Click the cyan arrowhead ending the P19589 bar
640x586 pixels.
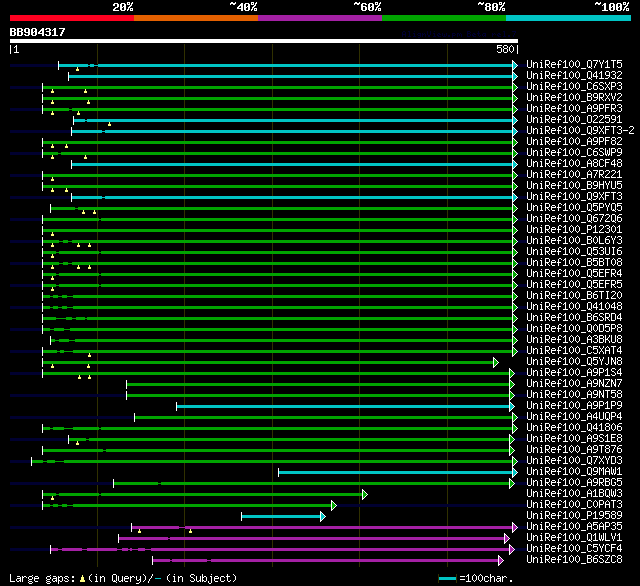323,517
